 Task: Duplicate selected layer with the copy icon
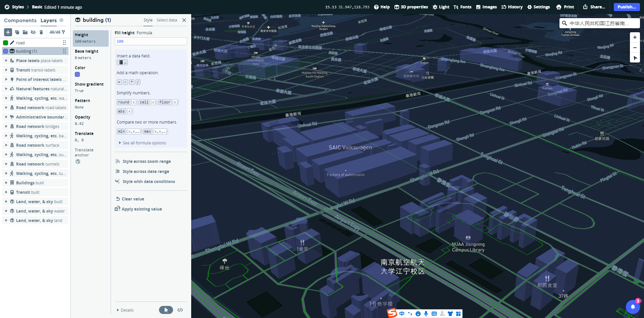tap(17, 32)
